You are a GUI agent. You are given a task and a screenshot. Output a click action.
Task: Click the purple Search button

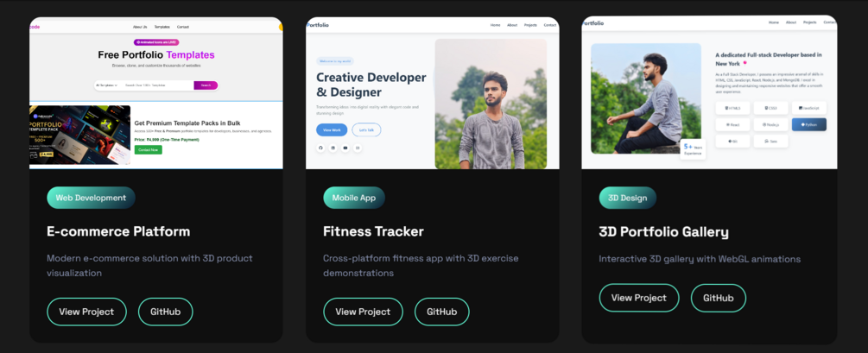click(206, 85)
